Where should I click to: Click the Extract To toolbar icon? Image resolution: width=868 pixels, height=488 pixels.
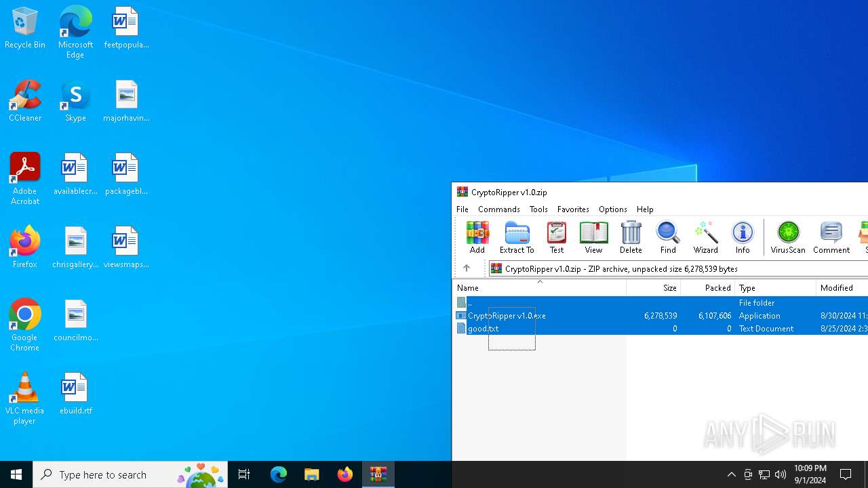[517, 237]
